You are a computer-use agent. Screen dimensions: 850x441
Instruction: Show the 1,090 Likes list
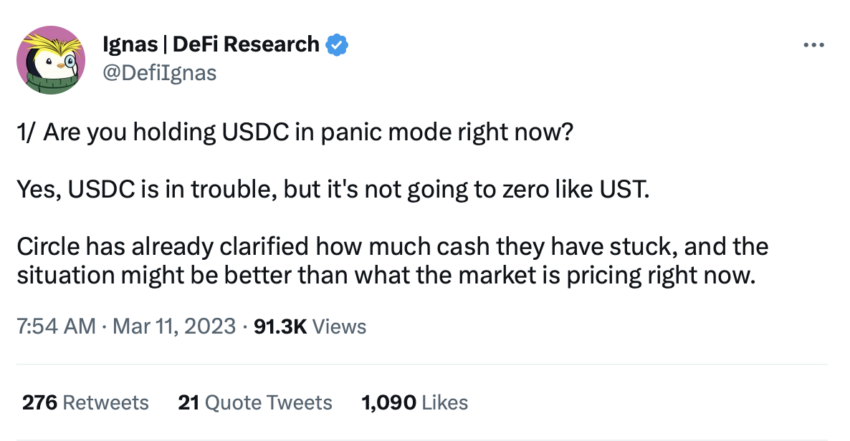[415, 403]
